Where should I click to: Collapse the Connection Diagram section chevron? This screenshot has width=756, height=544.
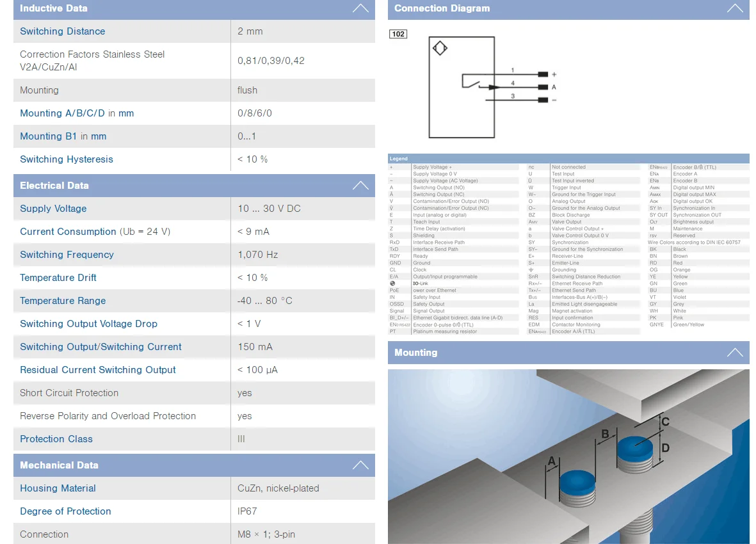point(735,8)
